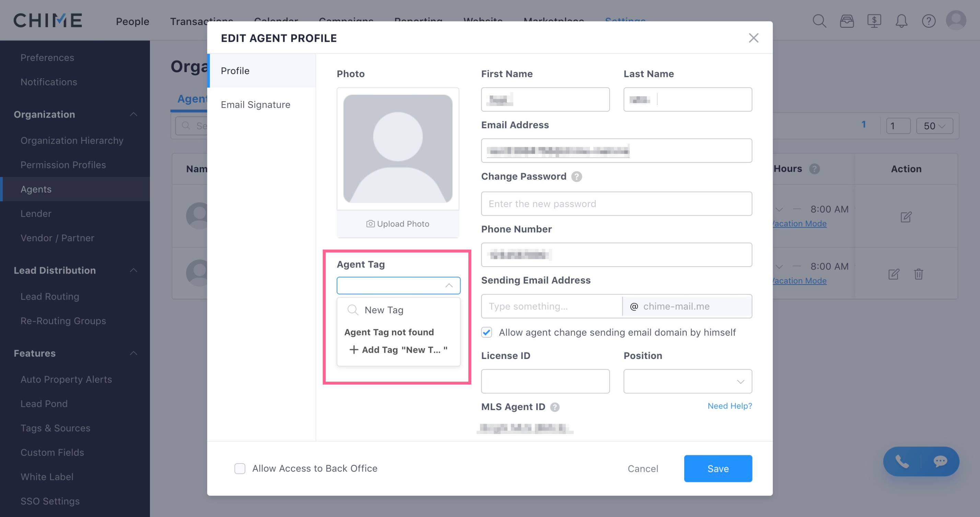
Task: Collapse the Lead Distribution sidebar section
Action: [x=133, y=270]
